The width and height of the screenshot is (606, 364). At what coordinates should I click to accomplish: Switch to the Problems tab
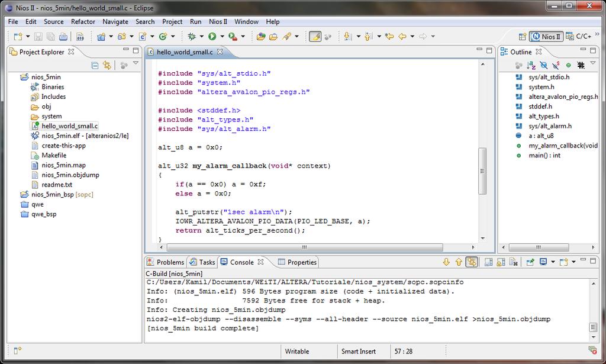[x=166, y=262]
